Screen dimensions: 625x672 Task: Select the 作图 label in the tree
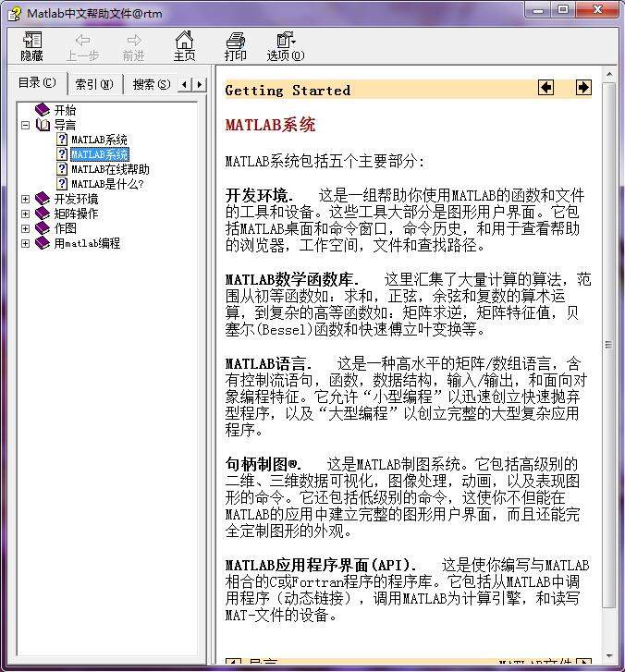65,228
